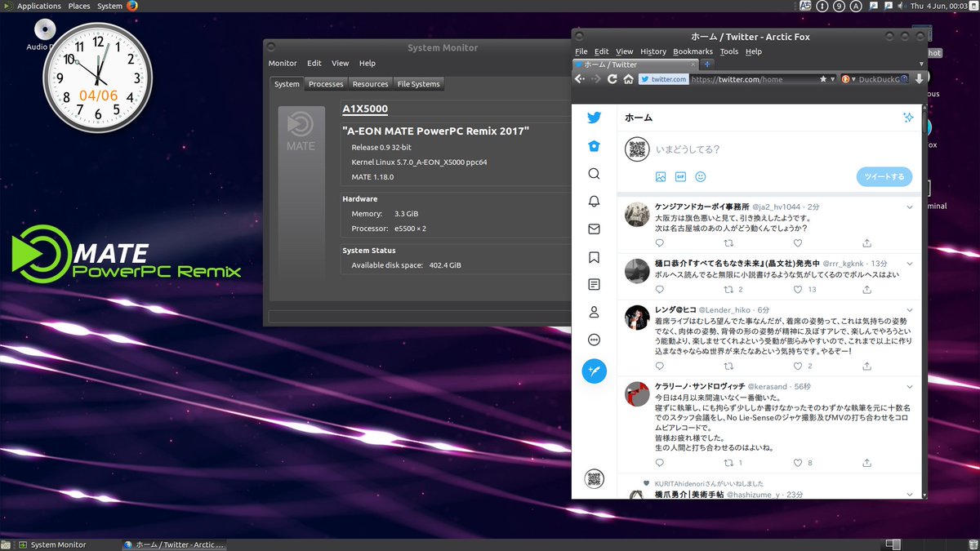Image resolution: width=980 pixels, height=551 pixels.
Task: Switch to Twitter - Arctic Fox taskbar button
Action: click(174, 544)
